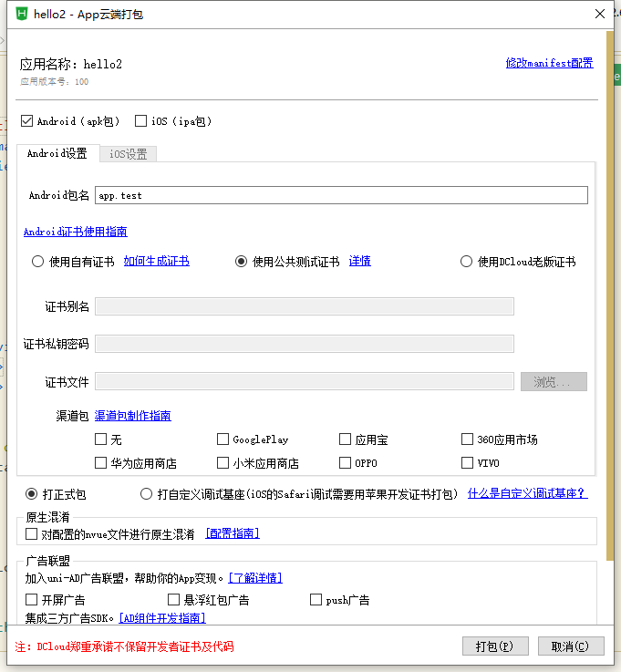Switch to the iOS设置 tab
Image resolution: width=621 pixels, height=672 pixels.
point(129,154)
